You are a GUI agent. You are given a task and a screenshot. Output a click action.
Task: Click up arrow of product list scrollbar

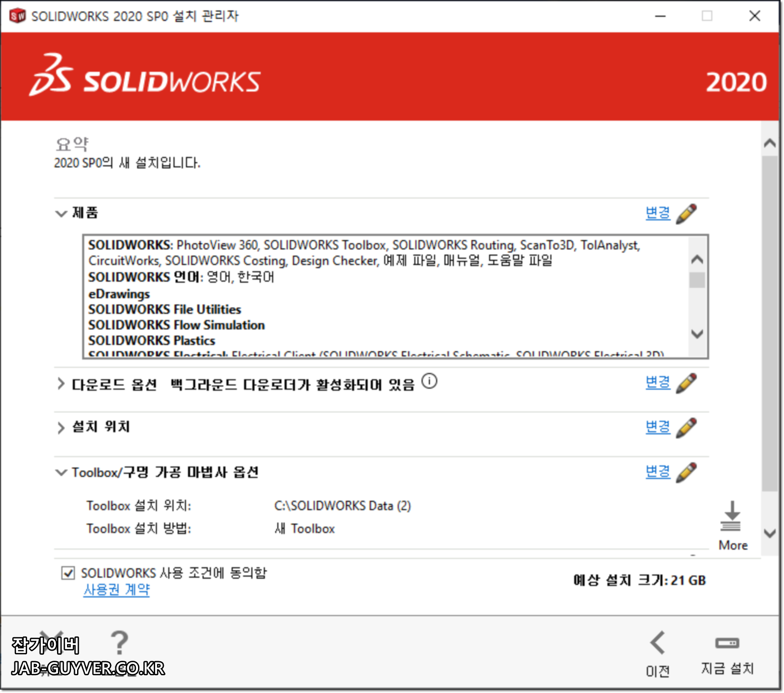pos(697,260)
